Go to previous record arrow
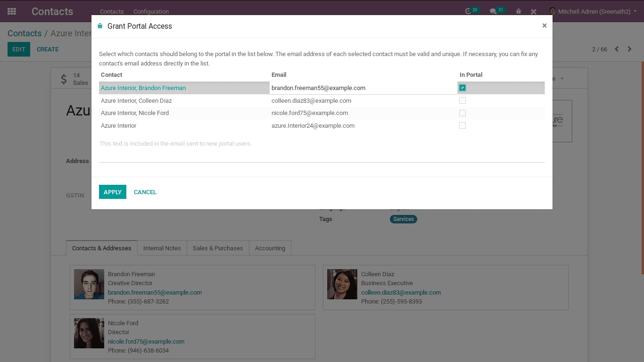Viewport: 644px width, 362px height. point(617,49)
